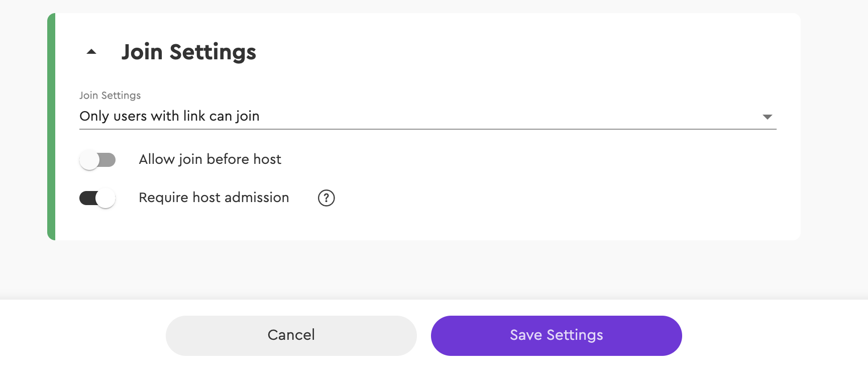Click the 'Require host admission' label text

pyautogui.click(x=214, y=198)
